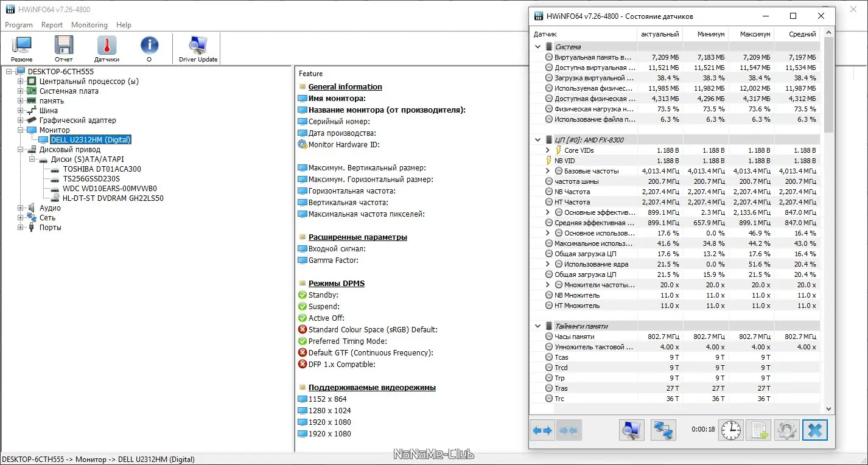This screenshot has width=868, height=465.
Task: Click the networked computers icon in sensors window
Action: 663,430
